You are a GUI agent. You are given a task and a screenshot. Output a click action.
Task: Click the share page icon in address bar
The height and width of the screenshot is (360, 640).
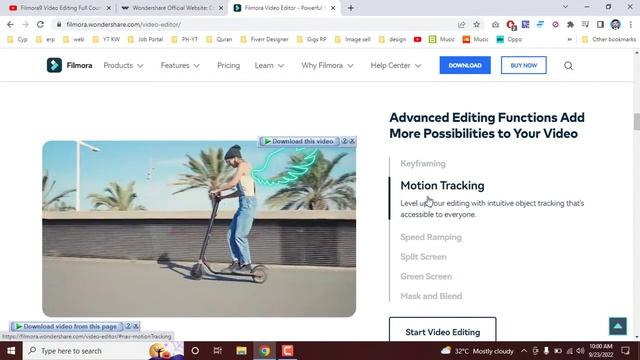pos(462,24)
